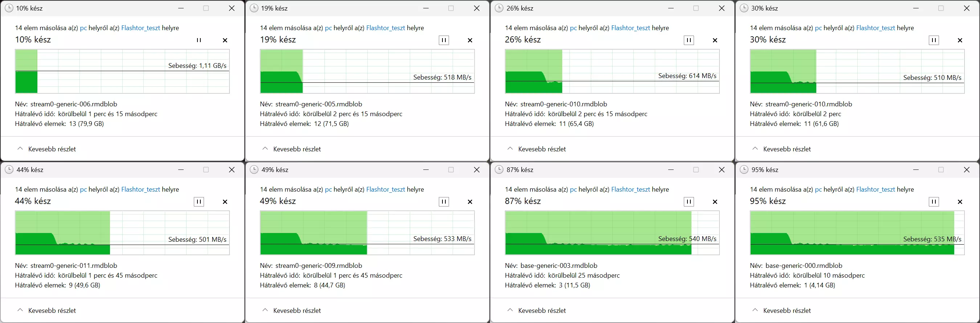Collapse details in the 10% kész dialog

point(47,149)
